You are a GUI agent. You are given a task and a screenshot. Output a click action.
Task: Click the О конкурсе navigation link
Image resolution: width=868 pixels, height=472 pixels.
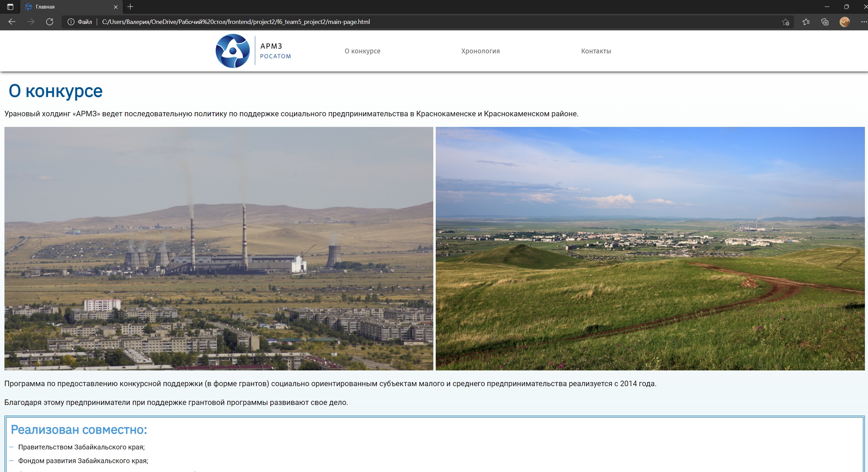tap(362, 51)
